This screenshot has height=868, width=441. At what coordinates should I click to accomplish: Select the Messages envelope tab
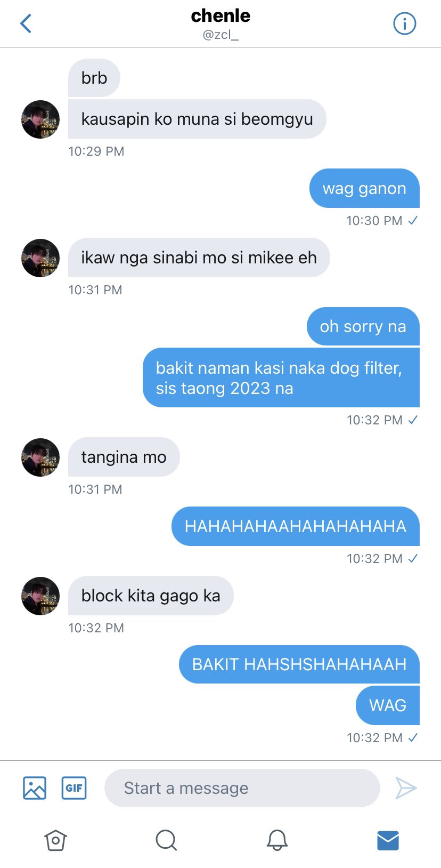pyautogui.click(x=388, y=841)
